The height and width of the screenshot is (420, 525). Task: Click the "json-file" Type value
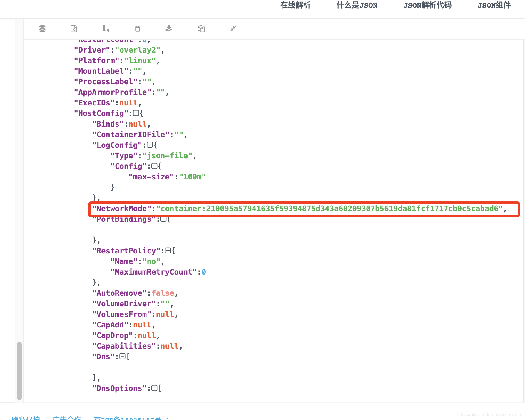click(x=167, y=156)
